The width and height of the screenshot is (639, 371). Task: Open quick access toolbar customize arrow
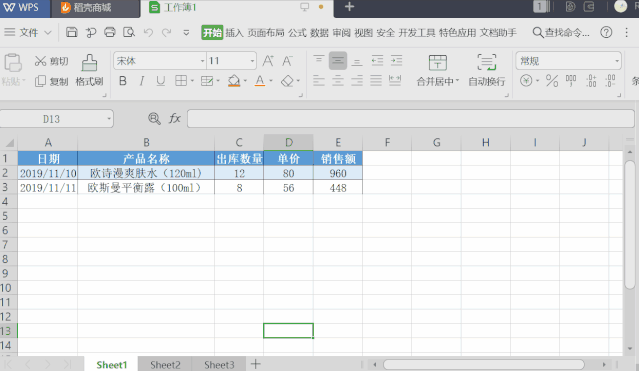[x=186, y=33]
